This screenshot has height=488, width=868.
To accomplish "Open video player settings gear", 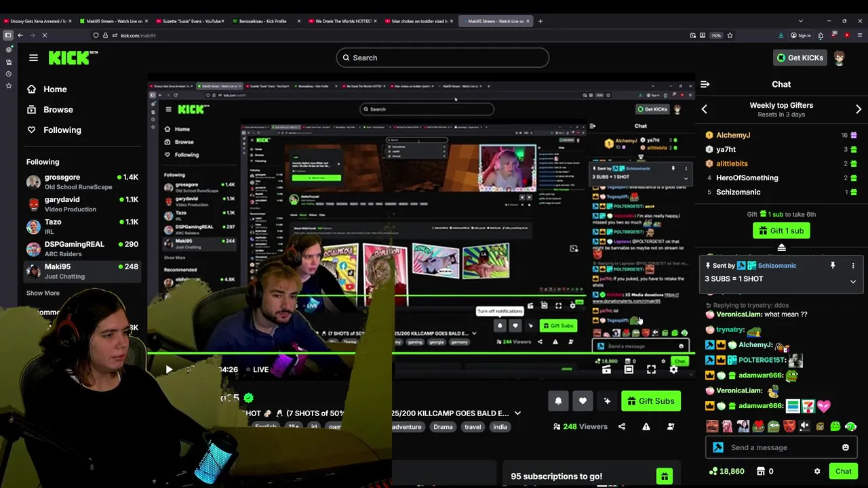I will click(673, 369).
